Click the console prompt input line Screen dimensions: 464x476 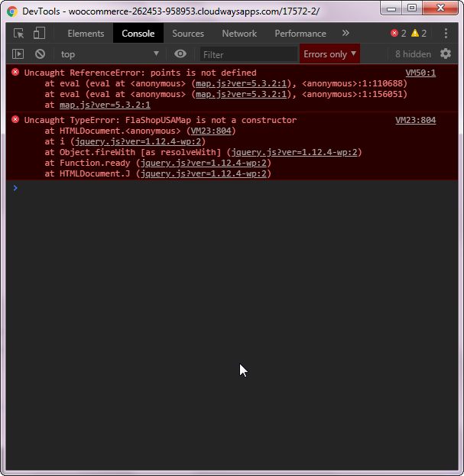(x=232, y=188)
